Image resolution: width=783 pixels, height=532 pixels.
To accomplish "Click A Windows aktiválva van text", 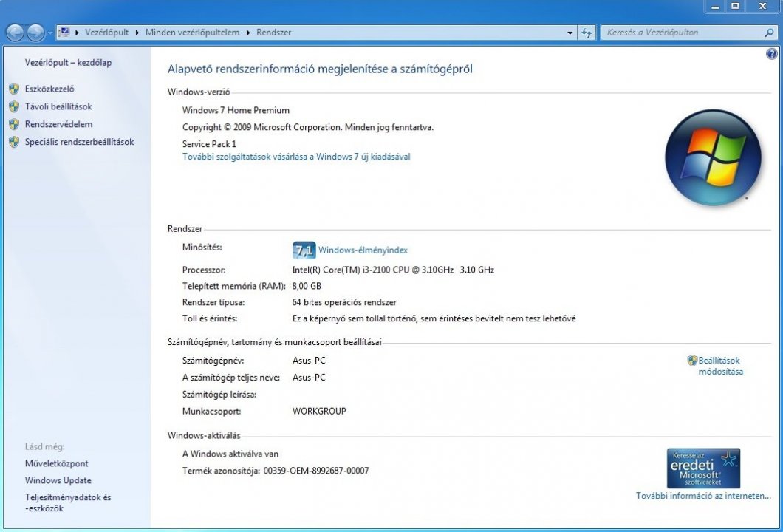I will pyautogui.click(x=230, y=454).
